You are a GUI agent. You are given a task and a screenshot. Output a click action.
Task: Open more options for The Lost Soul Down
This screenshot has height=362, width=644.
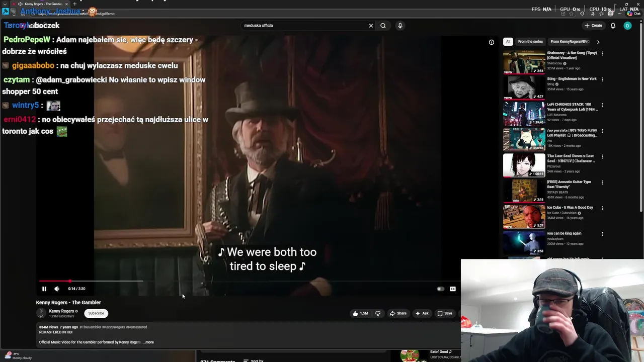(602, 156)
